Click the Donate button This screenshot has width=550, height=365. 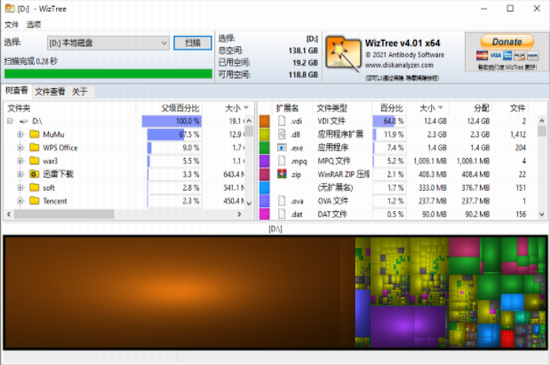click(507, 42)
